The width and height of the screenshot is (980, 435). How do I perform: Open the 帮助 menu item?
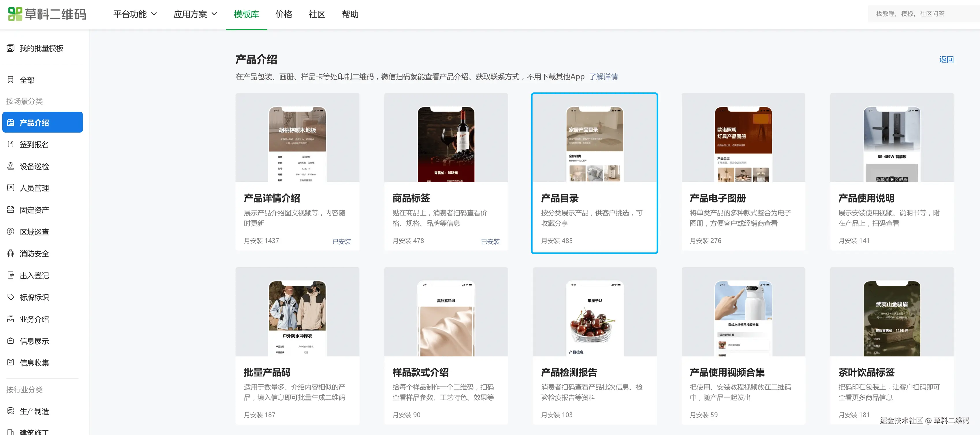tap(350, 14)
